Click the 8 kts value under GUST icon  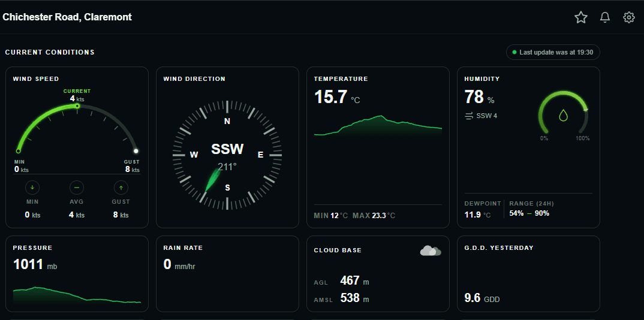(x=121, y=215)
